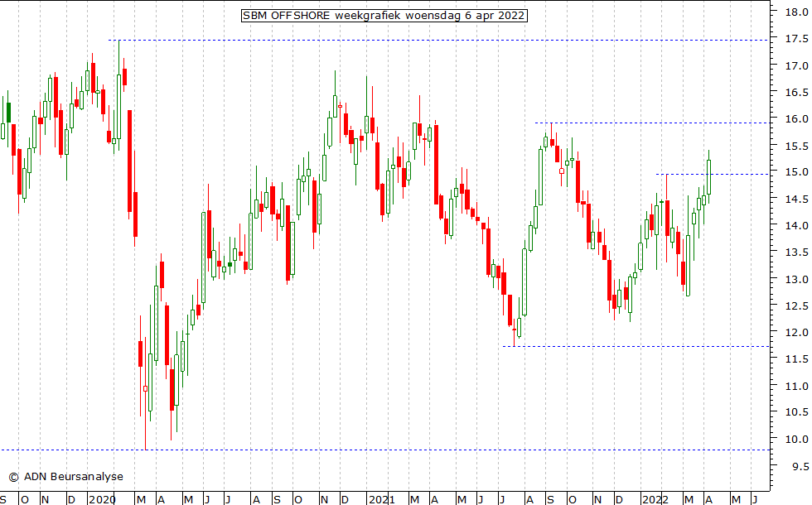Click the ADN Beursanalyse copyright text
Viewport: 812px width, 505px height.
(65, 477)
